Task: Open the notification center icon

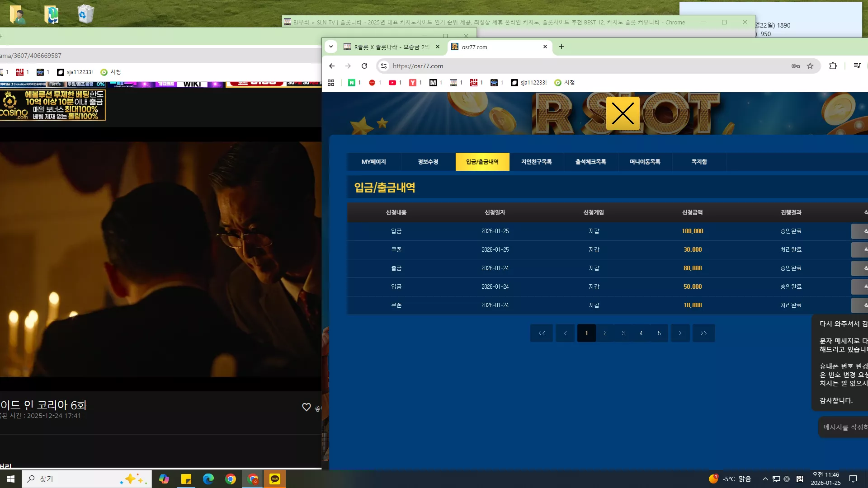Action: [x=853, y=479]
